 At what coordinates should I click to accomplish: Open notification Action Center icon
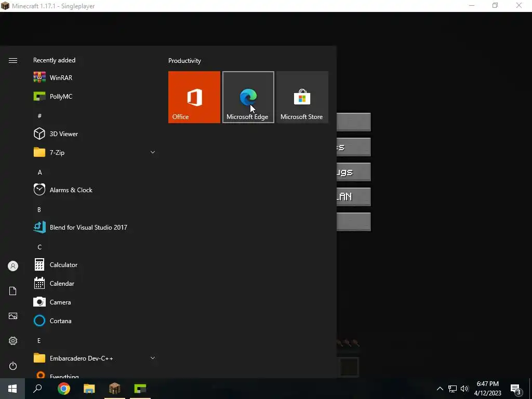(x=515, y=389)
